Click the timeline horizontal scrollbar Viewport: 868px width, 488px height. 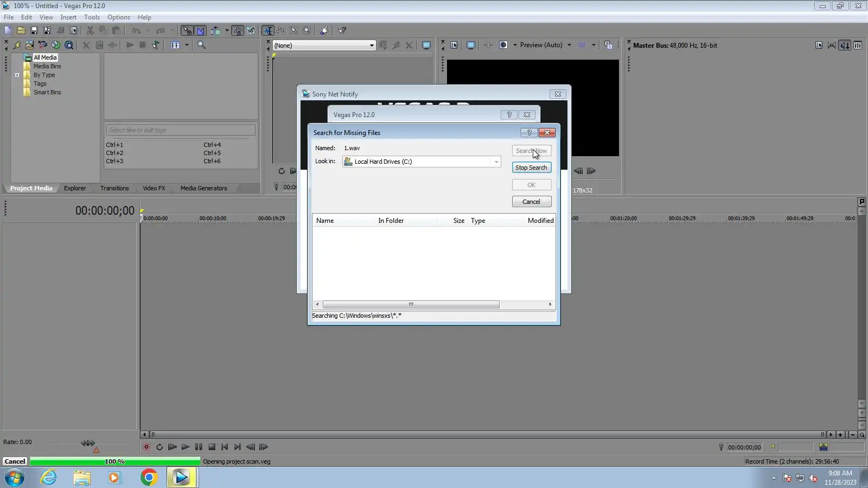pos(487,435)
